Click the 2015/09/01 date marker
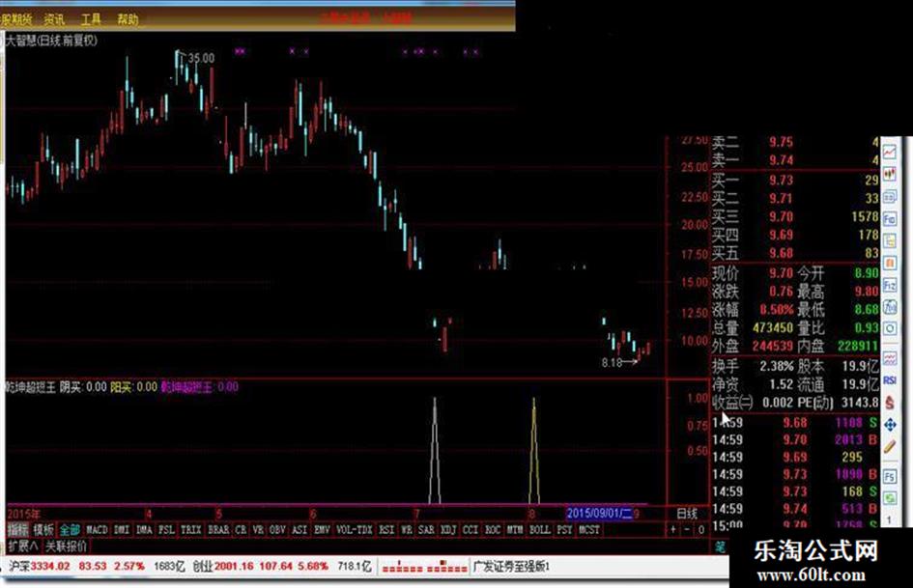This screenshot has width=913, height=588. (x=600, y=514)
